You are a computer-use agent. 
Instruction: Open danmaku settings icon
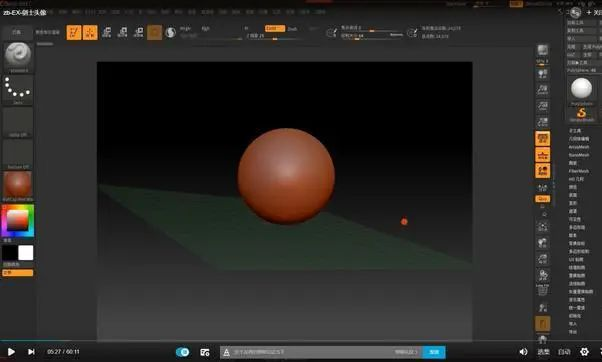pyautogui.click(x=205, y=352)
